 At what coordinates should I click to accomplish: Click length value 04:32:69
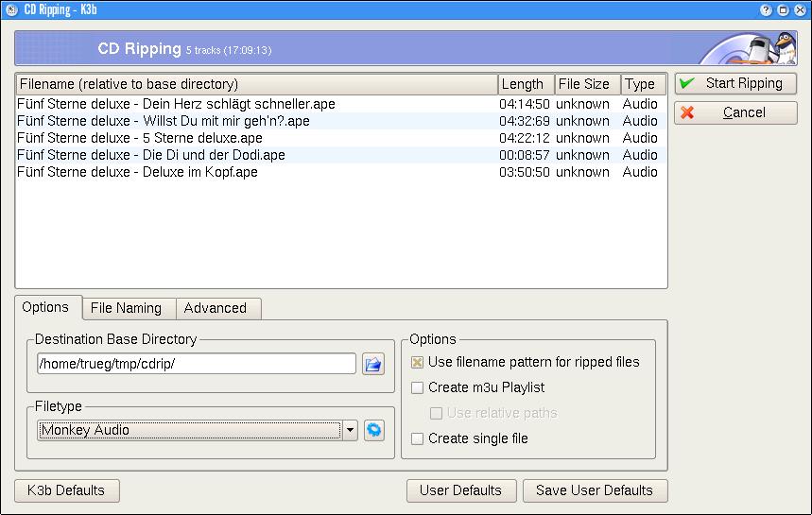[x=524, y=121]
